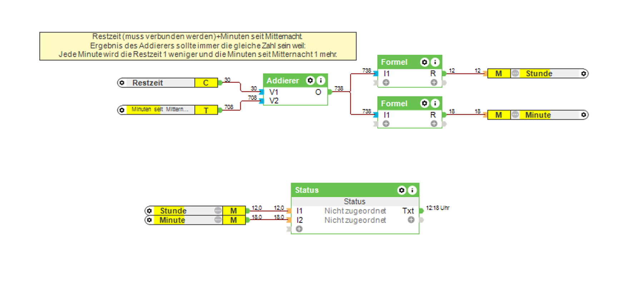Click the yellow note starting "Restzeit (muss verbunden werden)"
The image size is (644, 284).
tap(198, 46)
